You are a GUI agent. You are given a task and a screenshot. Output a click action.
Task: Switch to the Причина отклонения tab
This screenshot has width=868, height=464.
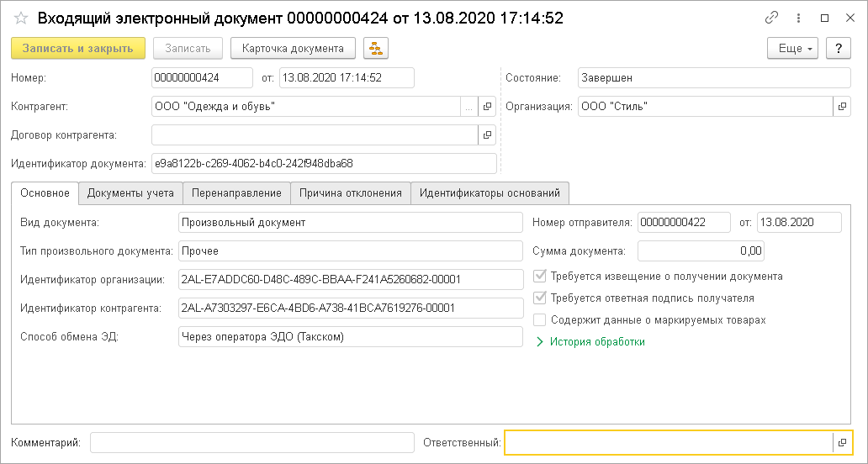[x=351, y=193]
